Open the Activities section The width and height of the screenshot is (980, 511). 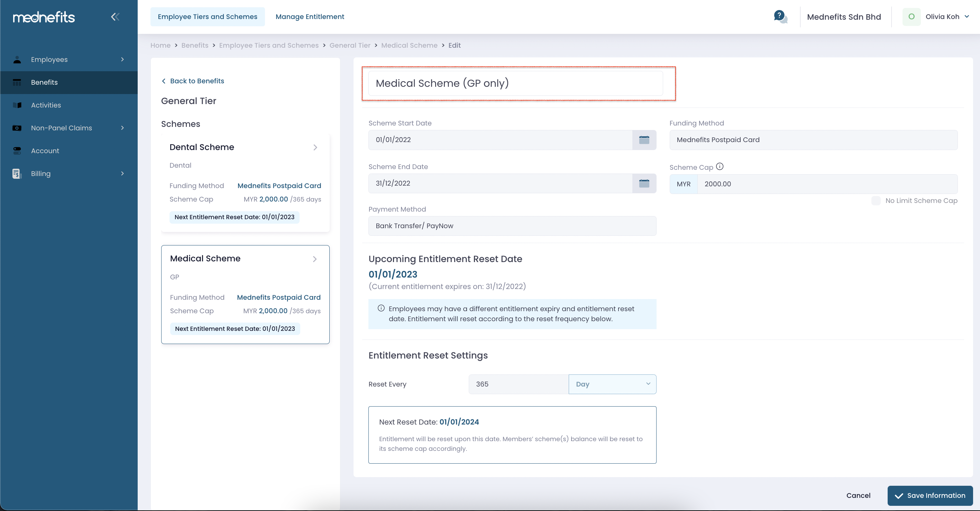pyautogui.click(x=46, y=105)
